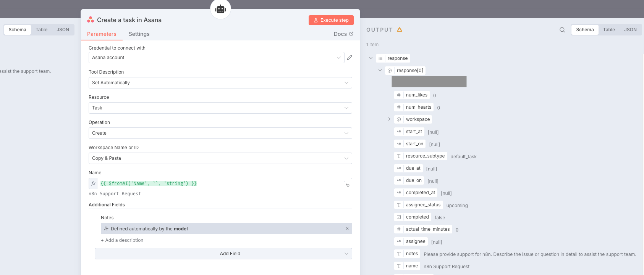The height and width of the screenshot is (275, 644).
Task: Select the Schema tab in the input panel
Action: point(18,30)
